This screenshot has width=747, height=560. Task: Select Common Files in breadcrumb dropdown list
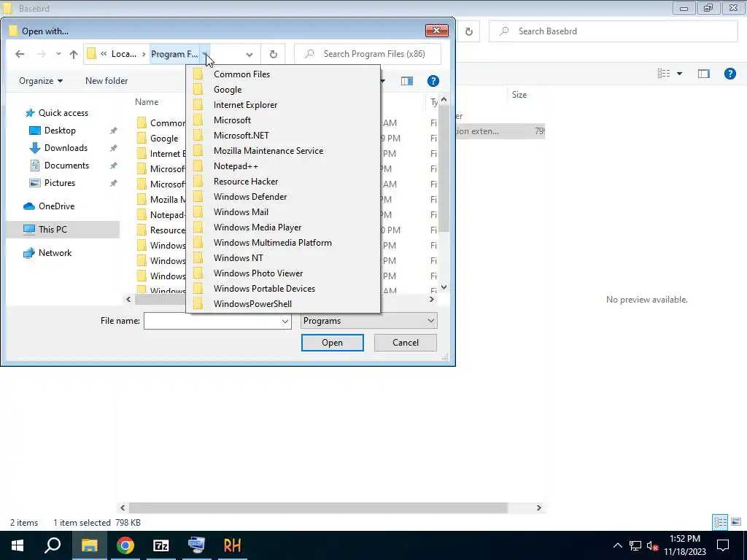tap(283, 74)
